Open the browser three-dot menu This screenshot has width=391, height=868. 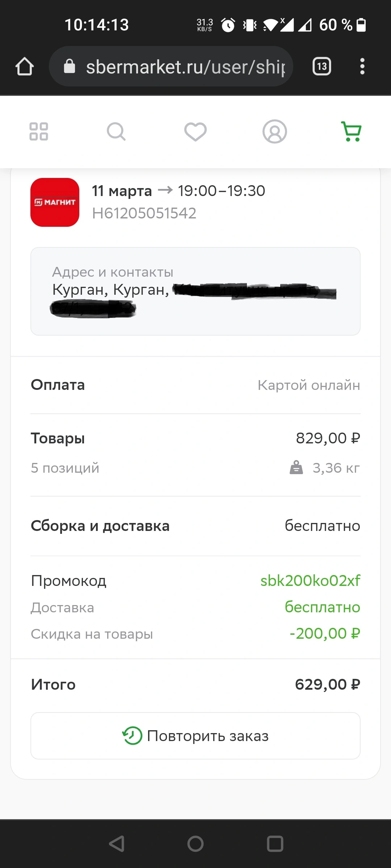pyautogui.click(x=362, y=66)
